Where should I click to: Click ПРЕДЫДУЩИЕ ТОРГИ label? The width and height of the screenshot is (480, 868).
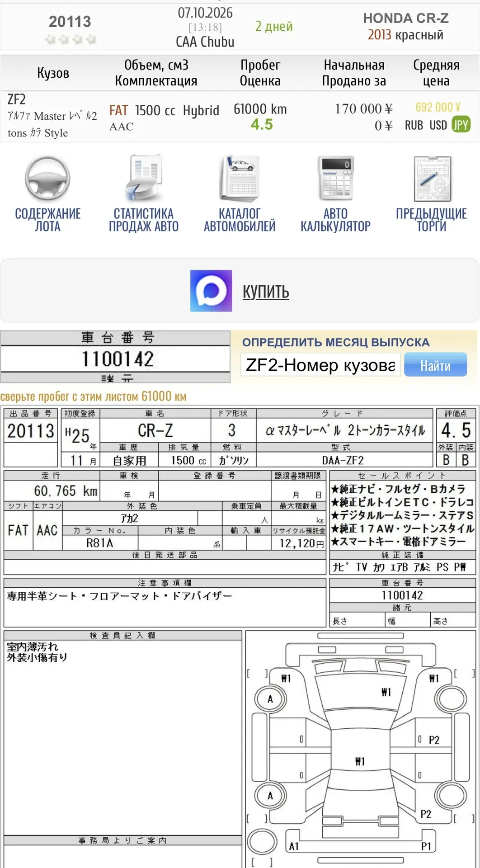point(432,220)
